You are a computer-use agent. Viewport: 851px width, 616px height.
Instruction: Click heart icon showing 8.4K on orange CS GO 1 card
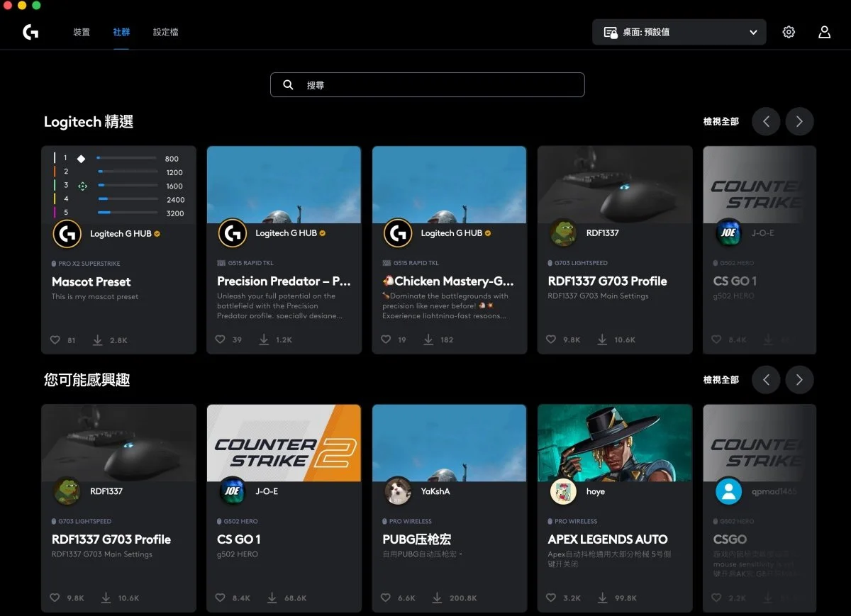pos(221,598)
